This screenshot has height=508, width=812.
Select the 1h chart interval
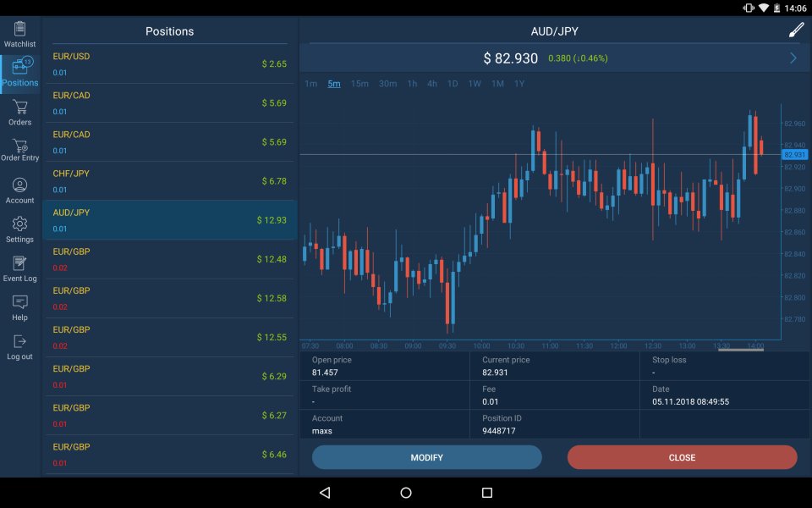[412, 84]
